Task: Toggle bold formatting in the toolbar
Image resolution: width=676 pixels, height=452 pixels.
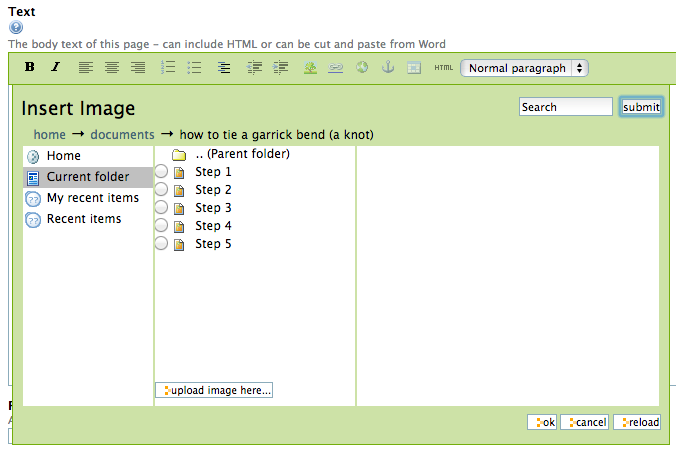Action: (x=30, y=67)
